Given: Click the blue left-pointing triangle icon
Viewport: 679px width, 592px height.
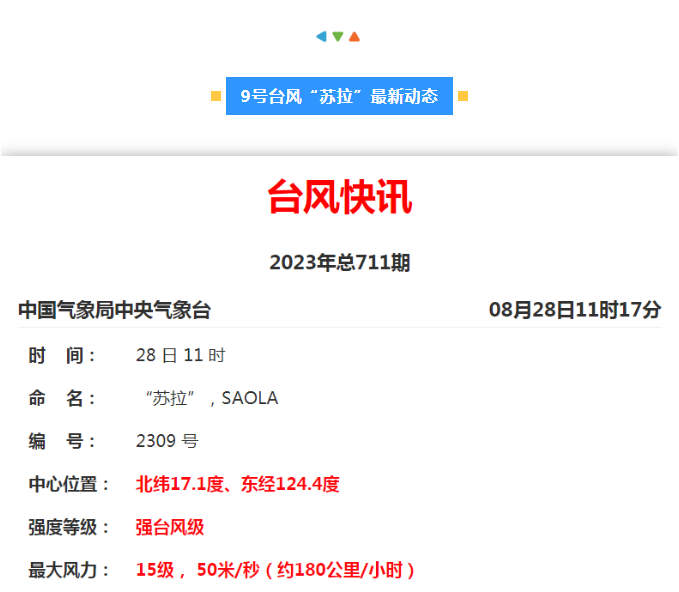Looking at the screenshot, I should click(x=321, y=36).
